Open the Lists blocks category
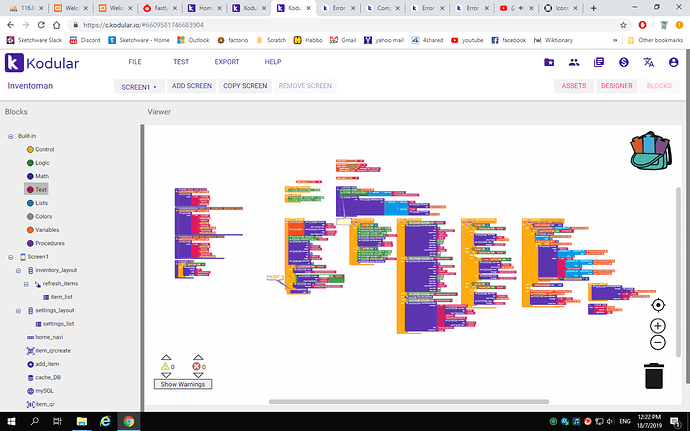 tap(37, 203)
